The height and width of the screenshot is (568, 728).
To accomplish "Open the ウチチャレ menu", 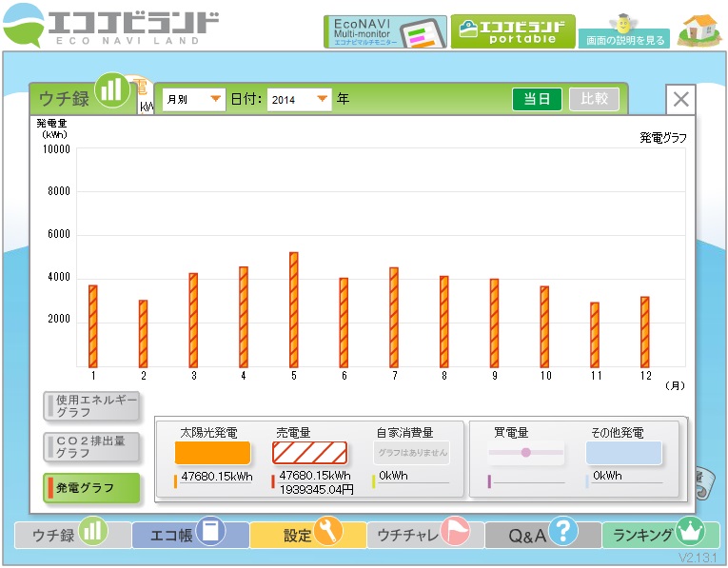I will (425, 535).
